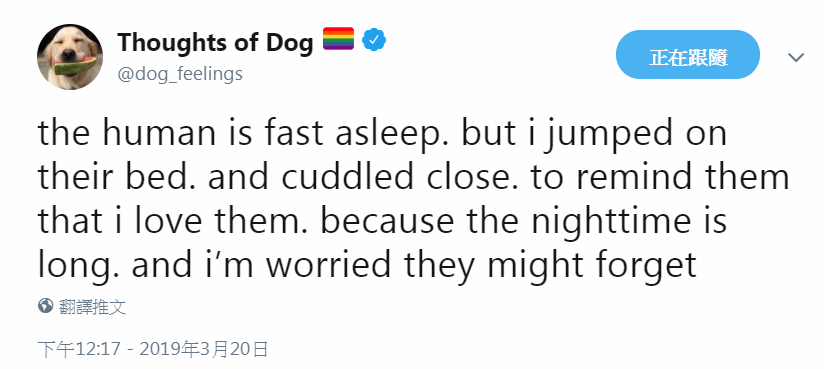Open the dog-with-watermelon profile avatar
The image size is (824, 369).
tap(70, 57)
